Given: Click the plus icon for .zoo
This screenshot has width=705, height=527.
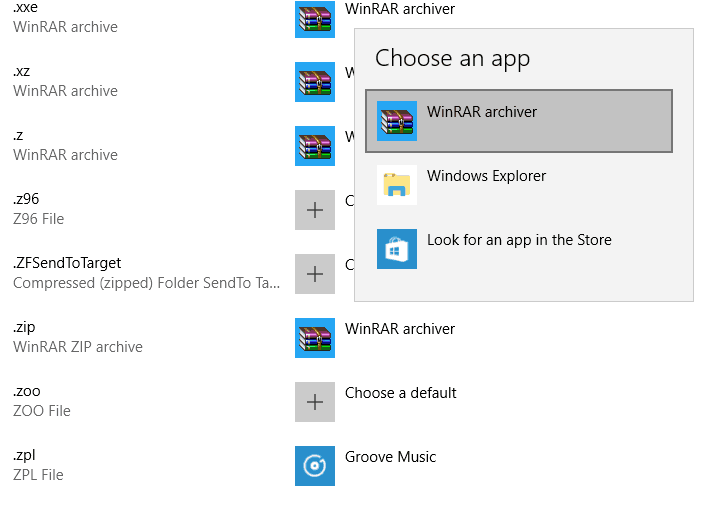Looking at the screenshot, I should pos(315,402).
